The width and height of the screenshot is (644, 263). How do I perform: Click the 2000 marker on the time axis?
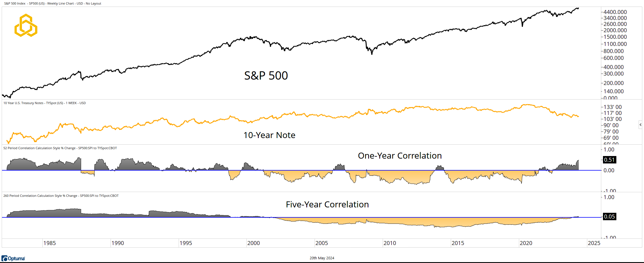(253, 243)
